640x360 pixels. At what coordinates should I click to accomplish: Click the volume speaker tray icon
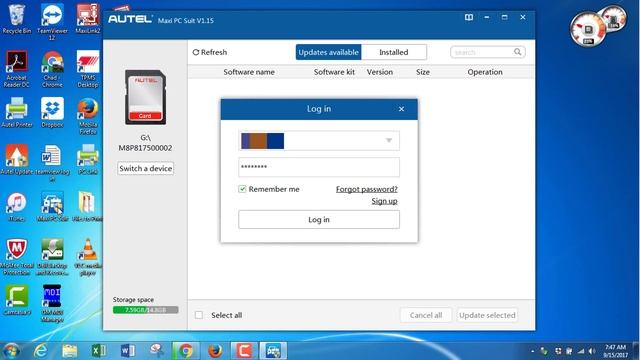point(592,351)
